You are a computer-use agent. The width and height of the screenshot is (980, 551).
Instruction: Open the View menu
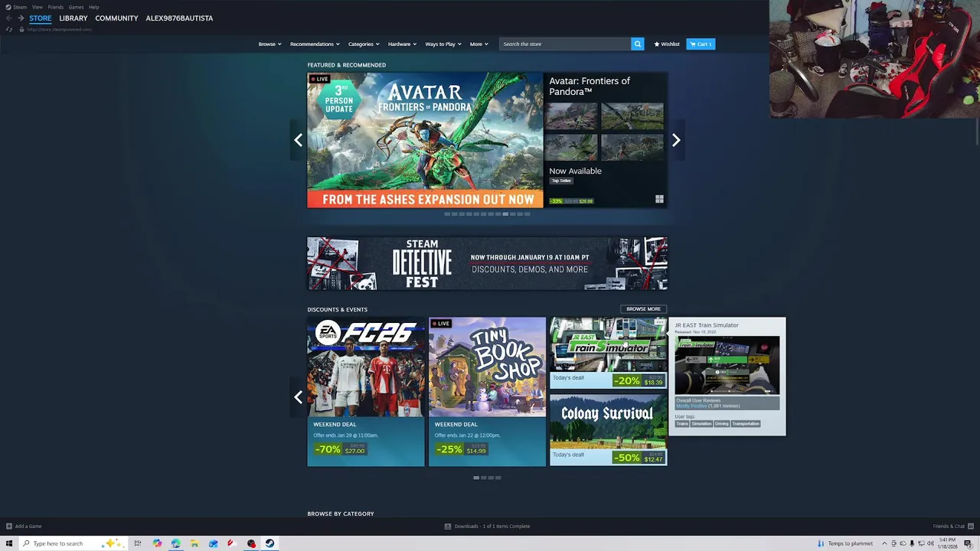click(37, 7)
